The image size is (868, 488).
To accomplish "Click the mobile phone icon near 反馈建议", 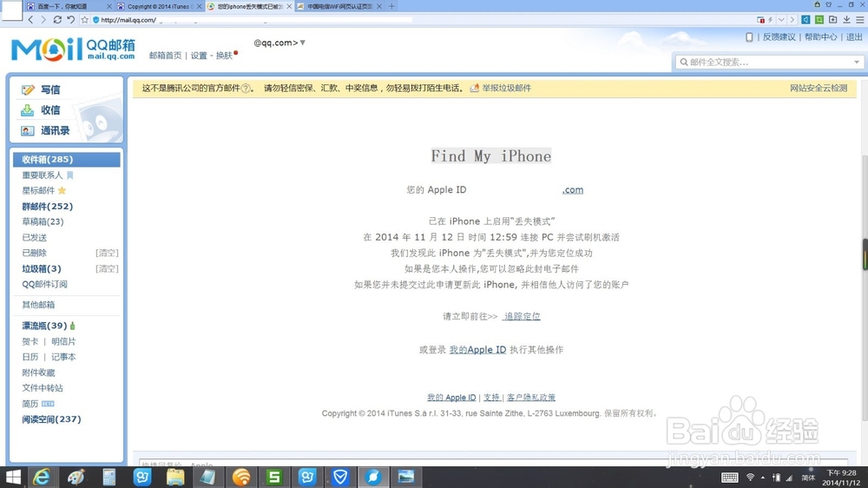I will (x=749, y=37).
